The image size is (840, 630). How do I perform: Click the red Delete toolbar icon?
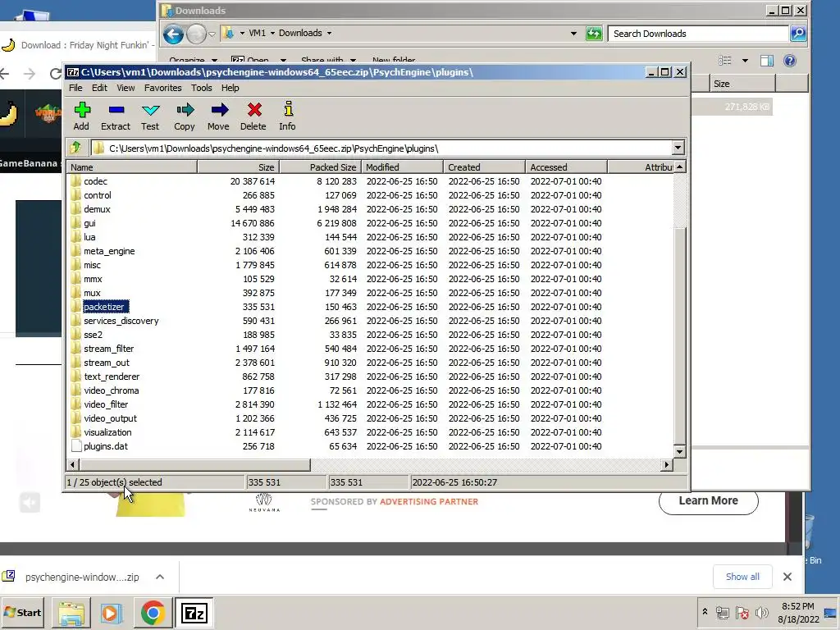pyautogui.click(x=254, y=111)
